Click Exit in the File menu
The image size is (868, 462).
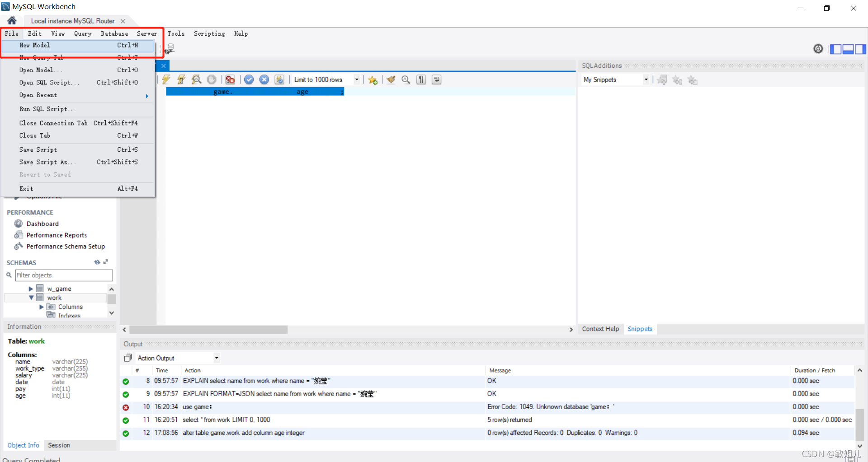pos(78,188)
